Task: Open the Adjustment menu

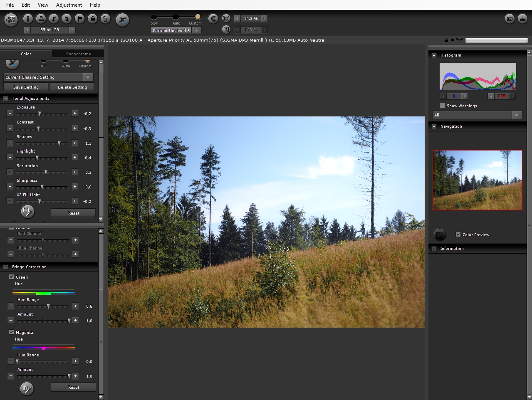Action: coord(69,5)
